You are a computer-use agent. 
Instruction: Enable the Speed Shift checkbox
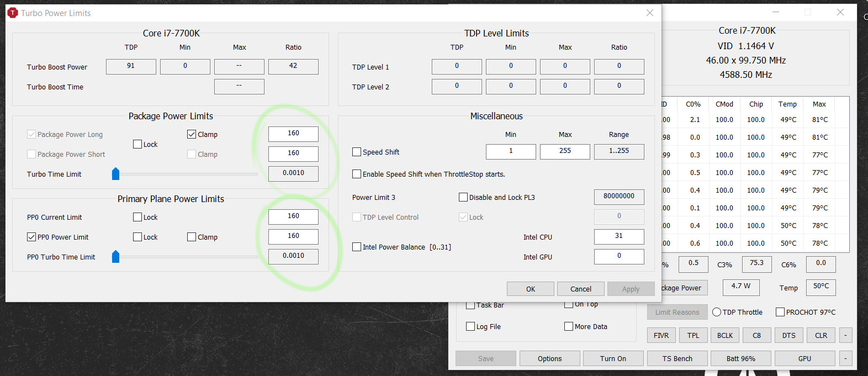click(x=357, y=152)
